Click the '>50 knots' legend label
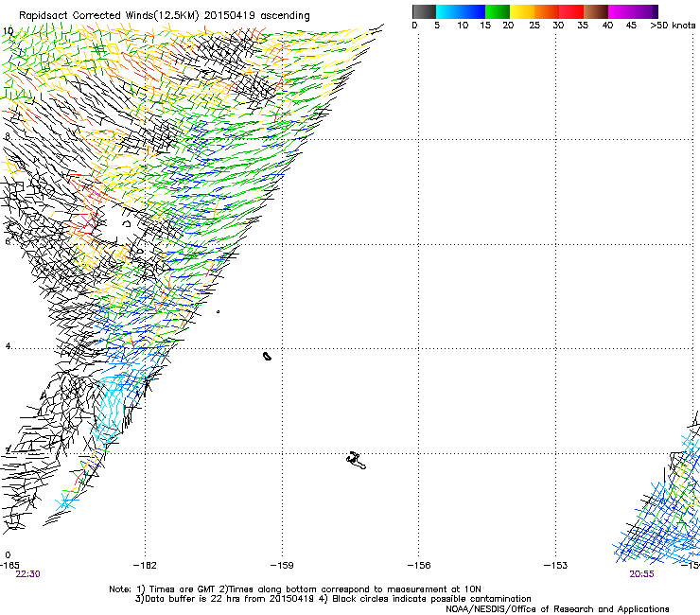 673,26
